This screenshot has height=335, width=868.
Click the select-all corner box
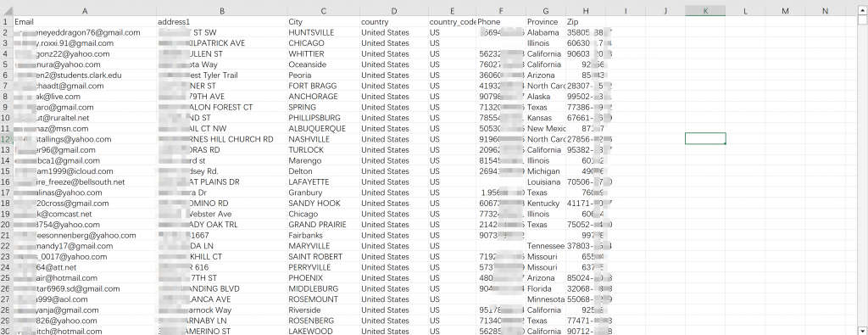tap(6, 11)
